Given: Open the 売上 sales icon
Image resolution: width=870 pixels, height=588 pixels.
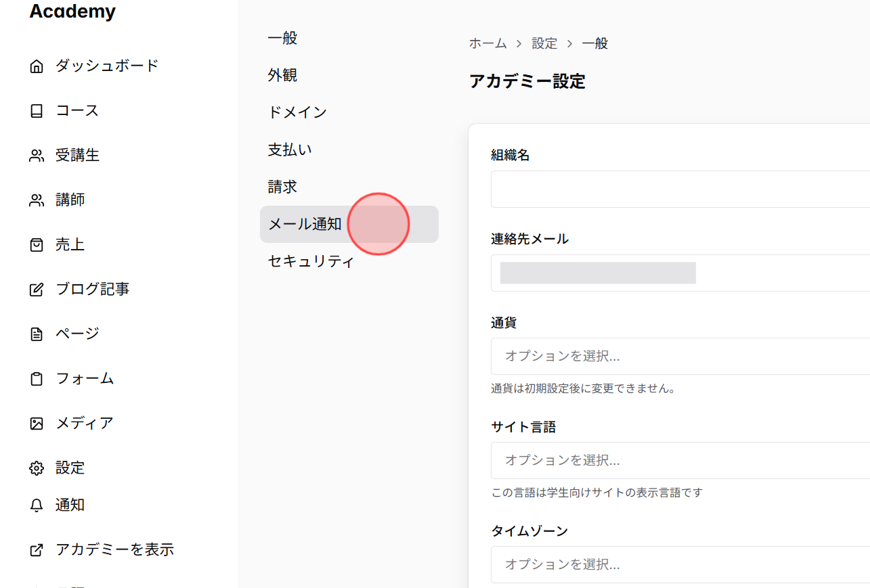Looking at the screenshot, I should (x=36, y=244).
